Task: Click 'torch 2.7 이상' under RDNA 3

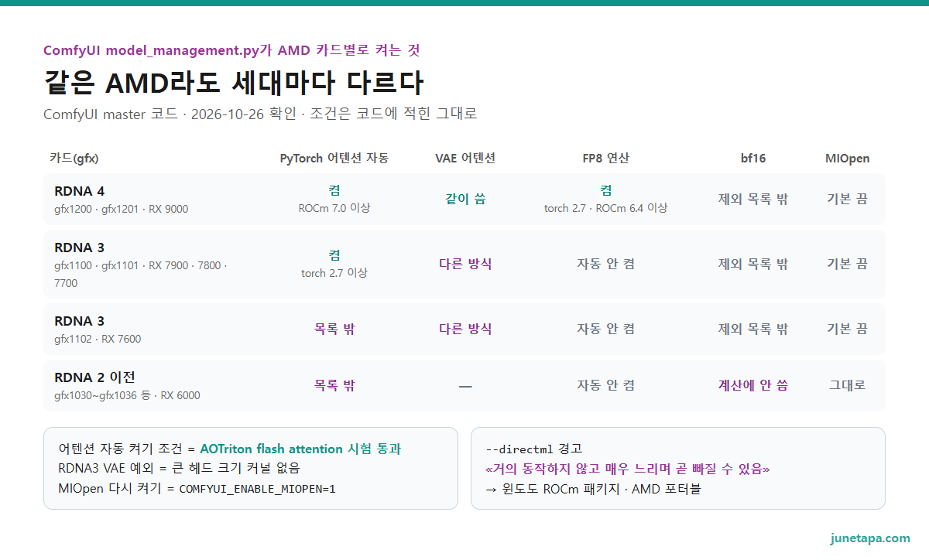Action: click(x=334, y=273)
